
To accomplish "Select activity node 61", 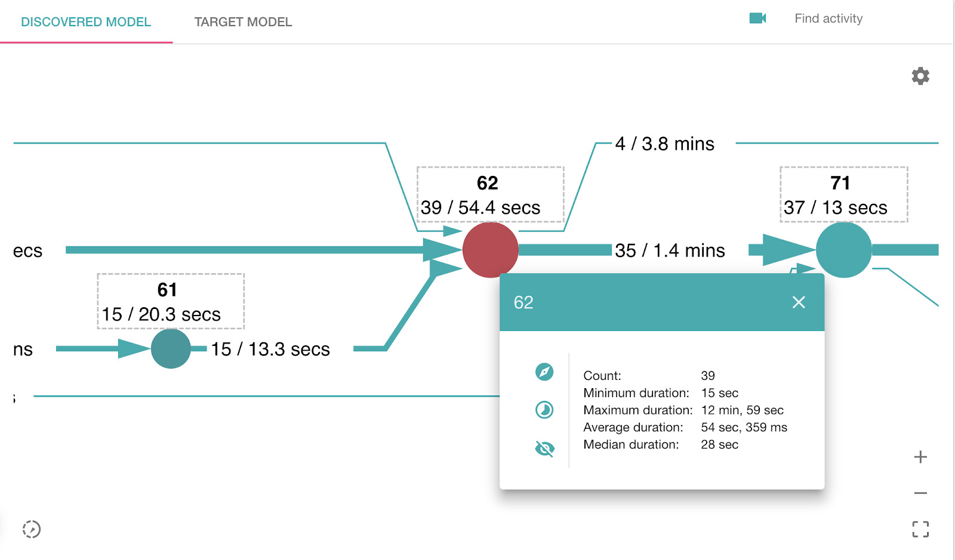I will click(x=171, y=349).
